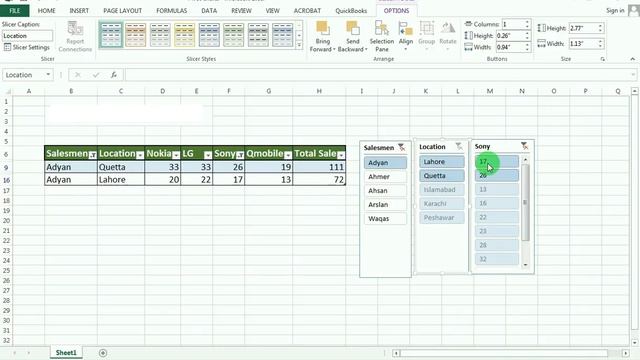
Task: Select the Sheet1 tab
Action: tap(66, 353)
